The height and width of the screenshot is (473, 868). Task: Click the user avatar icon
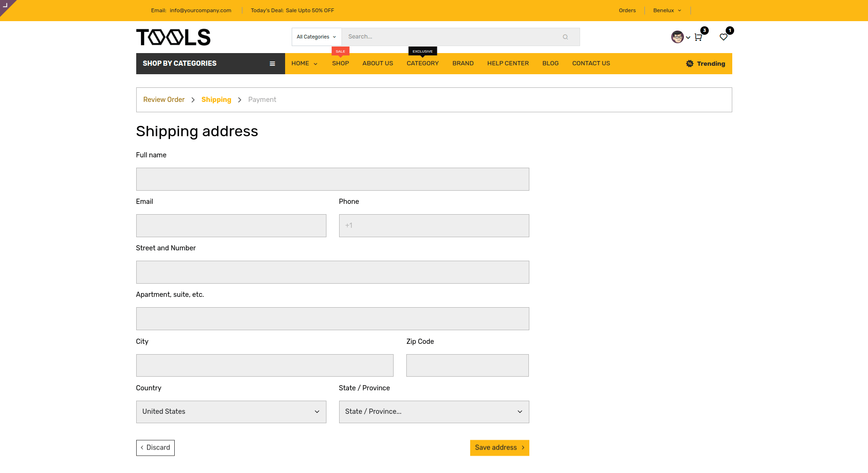point(677,37)
